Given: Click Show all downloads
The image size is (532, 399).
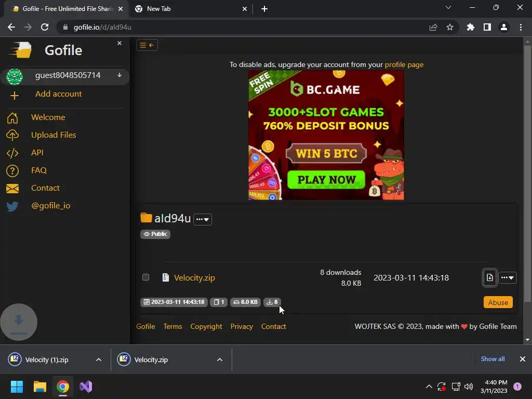Looking at the screenshot, I should [493, 359].
